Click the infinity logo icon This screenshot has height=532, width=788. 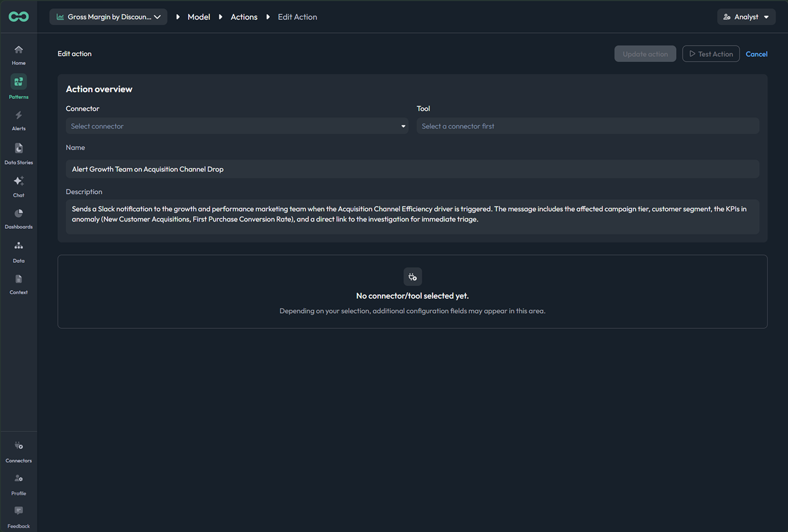pos(19,17)
